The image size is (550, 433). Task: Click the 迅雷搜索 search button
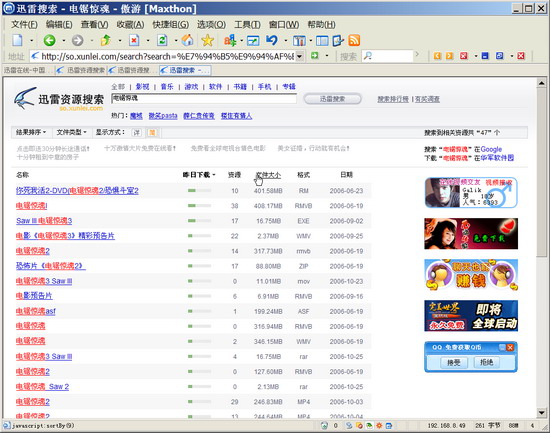click(332, 99)
